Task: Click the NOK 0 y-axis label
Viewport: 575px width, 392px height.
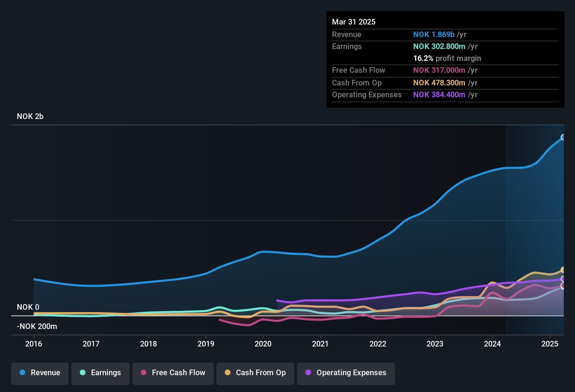Action: [28, 307]
